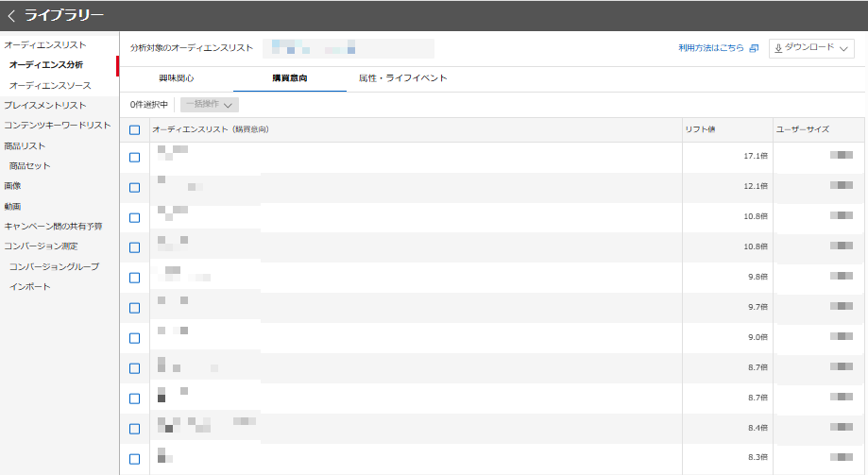Toggle the select-all checkbox in table header
Viewport: 868px width, 475px height.
134,129
